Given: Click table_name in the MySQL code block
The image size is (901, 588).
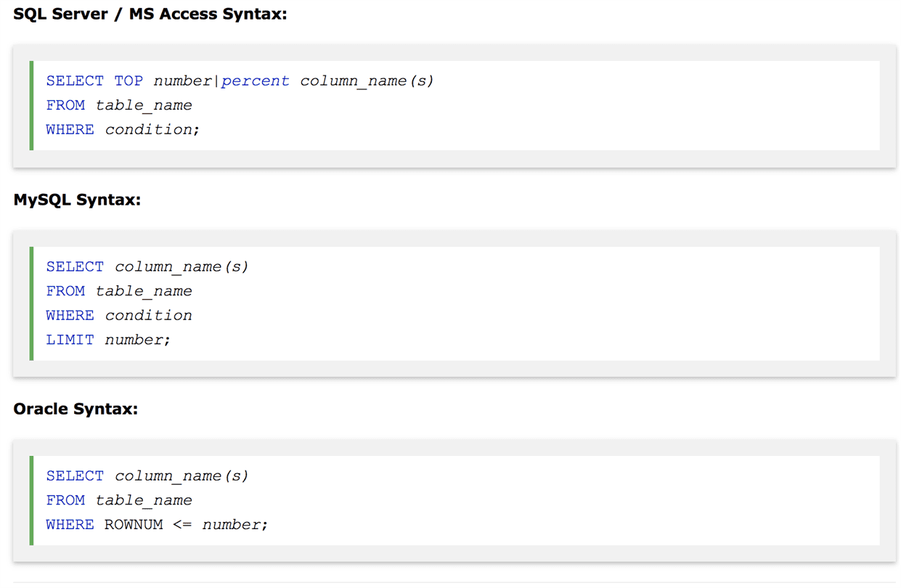Looking at the screenshot, I should [x=144, y=291].
